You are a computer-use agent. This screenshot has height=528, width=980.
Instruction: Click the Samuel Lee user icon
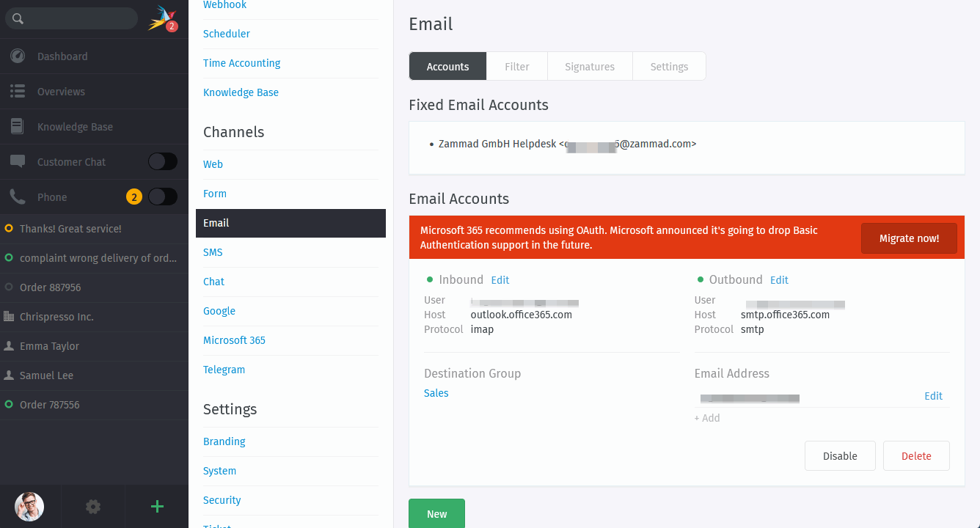click(9, 375)
